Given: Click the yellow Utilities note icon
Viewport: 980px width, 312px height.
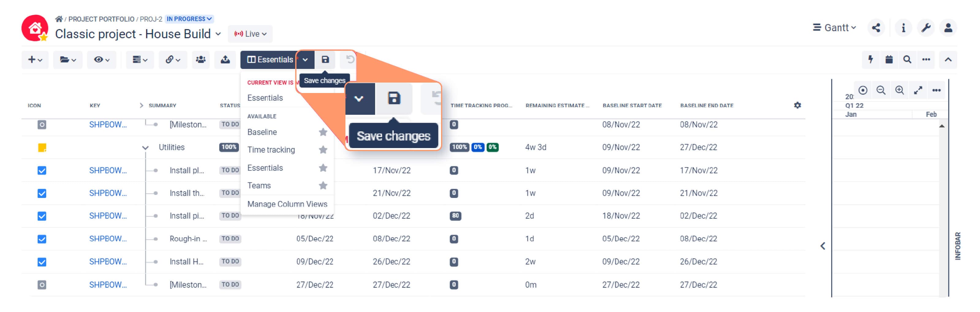Looking at the screenshot, I should [x=42, y=148].
